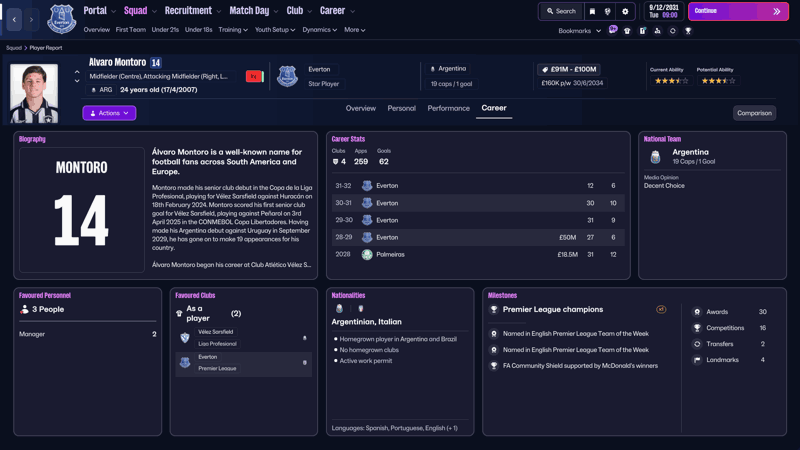800x450 pixels.
Task: Switch to the Overview player tab
Action: click(x=360, y=108)
